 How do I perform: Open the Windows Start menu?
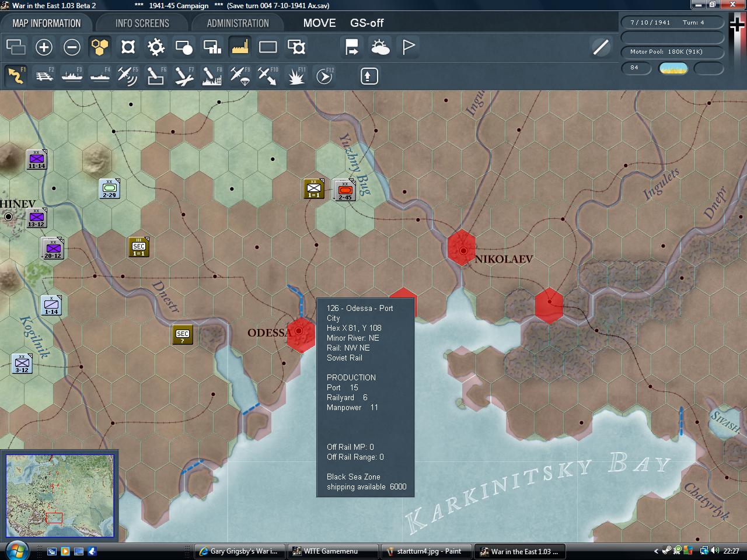click(x=16, y=551)
